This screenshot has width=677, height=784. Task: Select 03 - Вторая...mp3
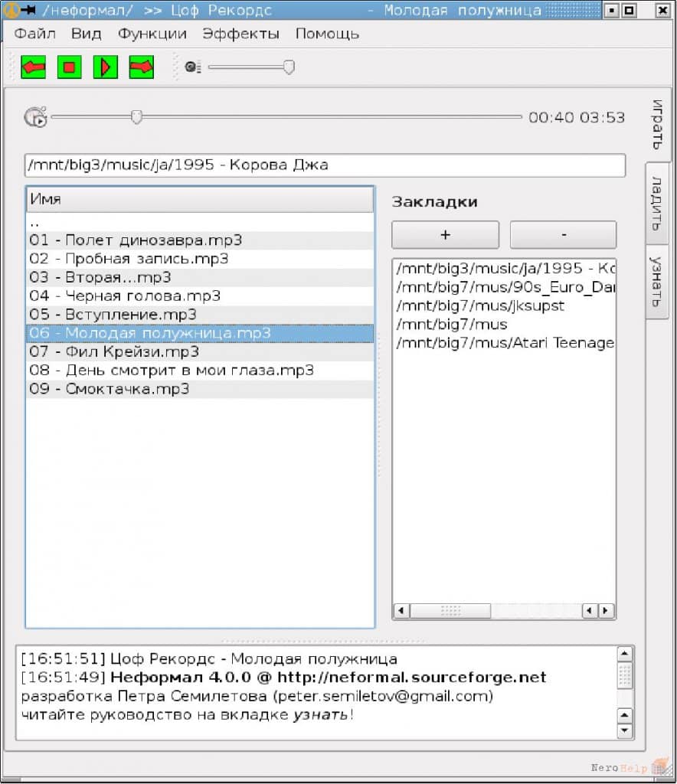pyautogui.click(x=199, y=277)
